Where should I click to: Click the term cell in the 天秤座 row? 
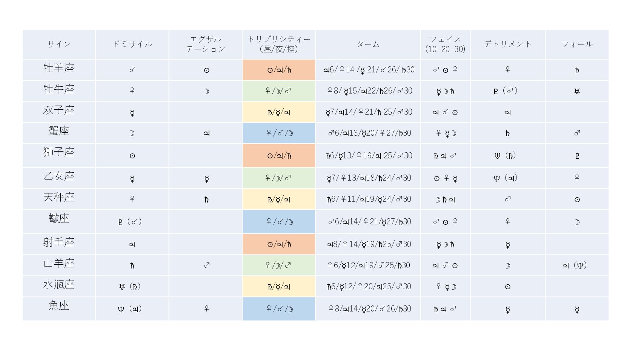(368, 199)
